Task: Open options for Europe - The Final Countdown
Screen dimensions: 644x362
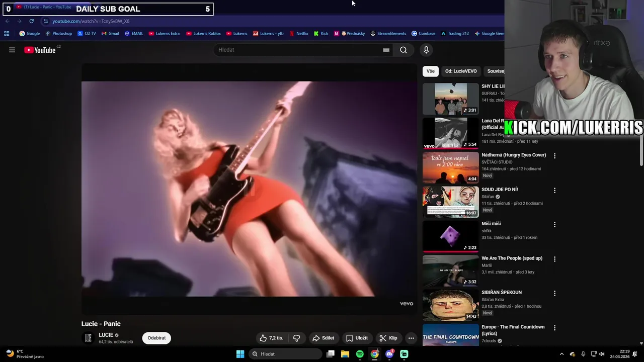Action: coord(554,328)
